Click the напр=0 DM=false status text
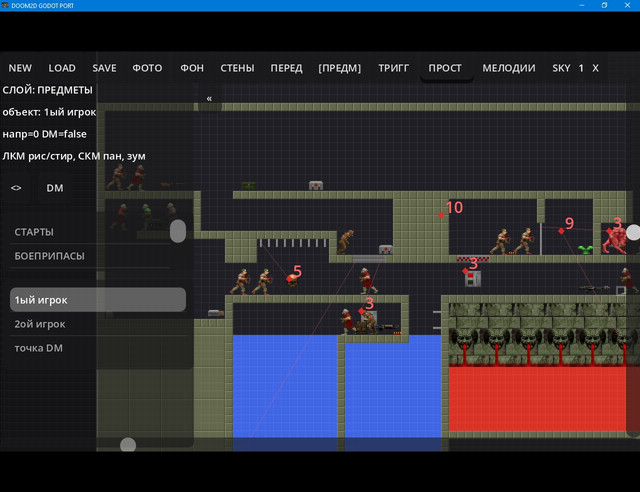 point(44,134)
